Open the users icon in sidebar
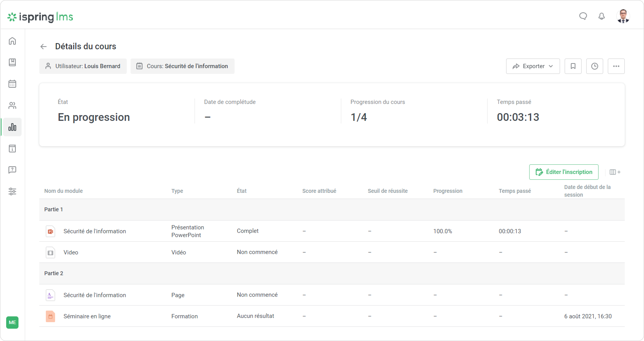This screenshot has width=644, height=341. (x=12, y=105)
